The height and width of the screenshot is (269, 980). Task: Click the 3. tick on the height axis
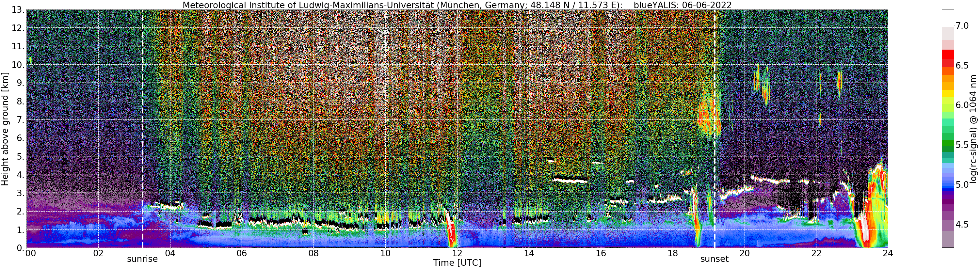click(20, 193)
